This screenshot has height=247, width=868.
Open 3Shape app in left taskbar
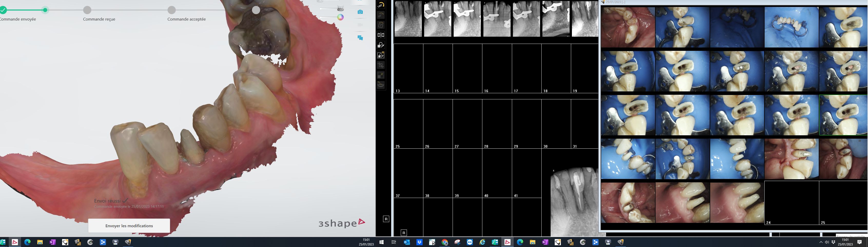tap(15, 242)
